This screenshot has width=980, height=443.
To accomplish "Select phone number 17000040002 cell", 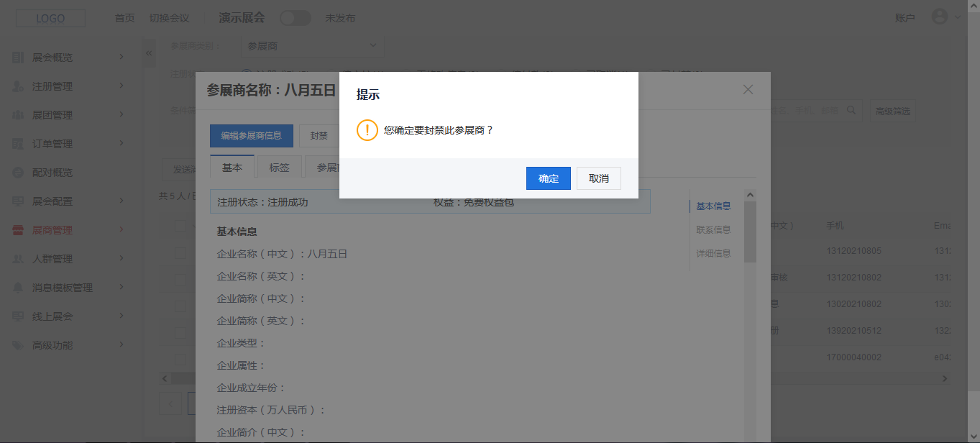I will [x=854, y=357].
